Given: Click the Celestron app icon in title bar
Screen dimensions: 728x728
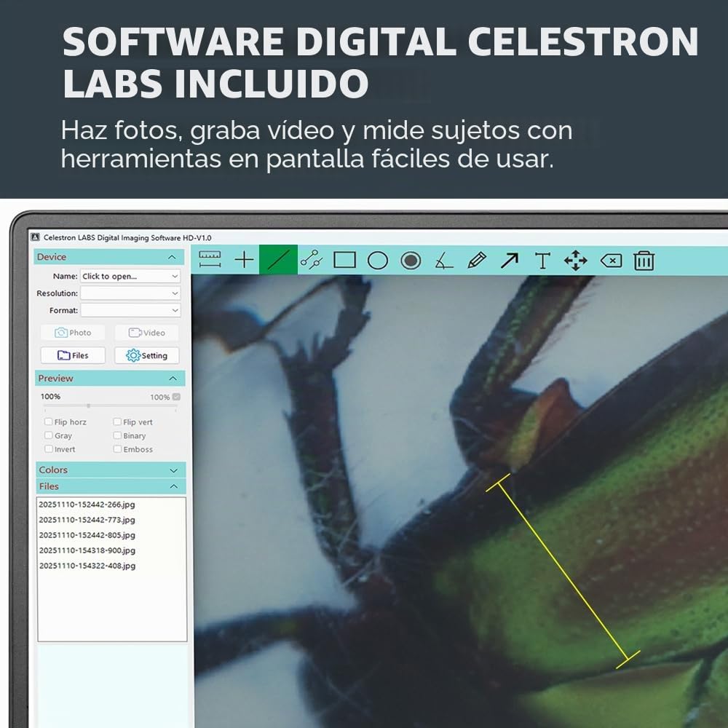Looking at the screenshot, I should [35, 237].
